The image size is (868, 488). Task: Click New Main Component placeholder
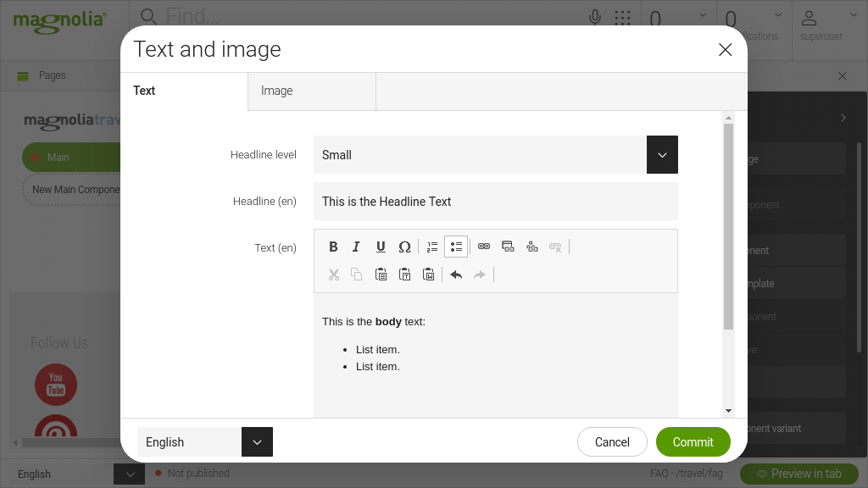pyautogui.click(x=72, y=190)
